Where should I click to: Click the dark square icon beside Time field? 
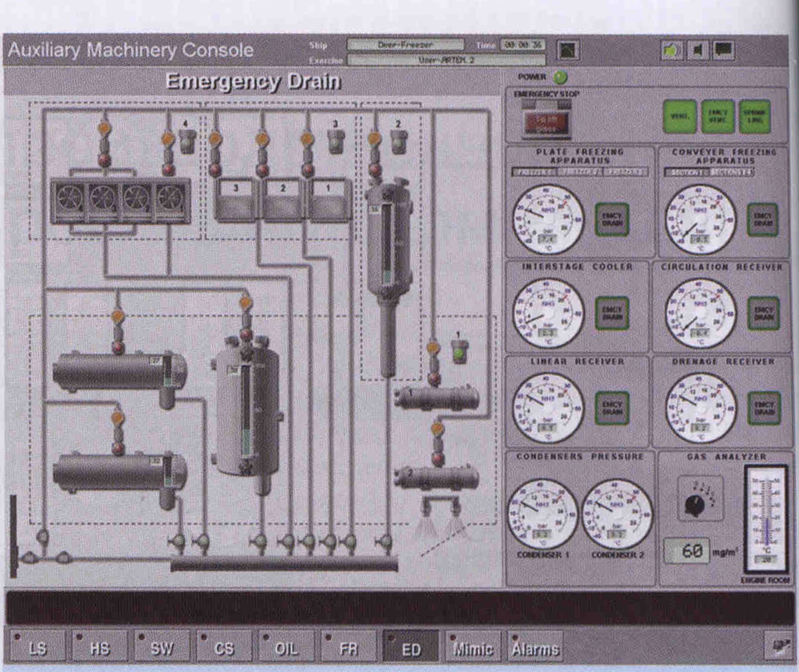[x=568, y=50]
